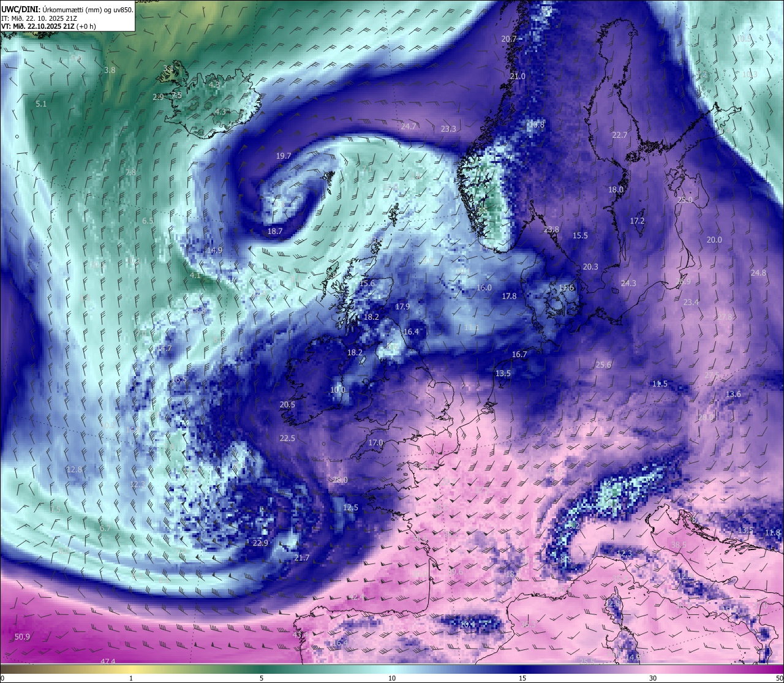Image resolution: width=784 pixels, height=683 pixels.
Task: Click the map value 16.0
Action: [484, 288]
